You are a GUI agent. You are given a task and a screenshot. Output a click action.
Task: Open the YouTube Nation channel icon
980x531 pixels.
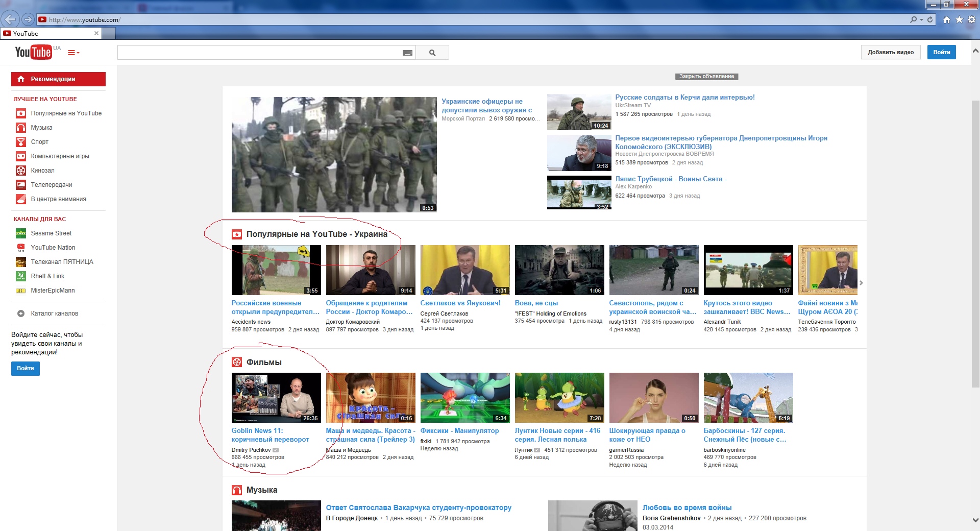coord(21,248)
